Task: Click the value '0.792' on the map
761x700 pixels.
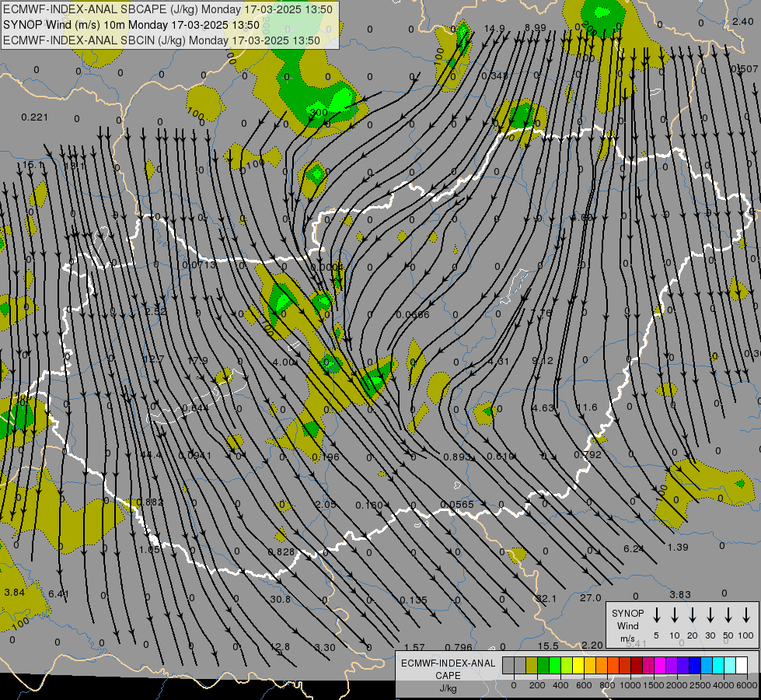Action: coord(588,455)
